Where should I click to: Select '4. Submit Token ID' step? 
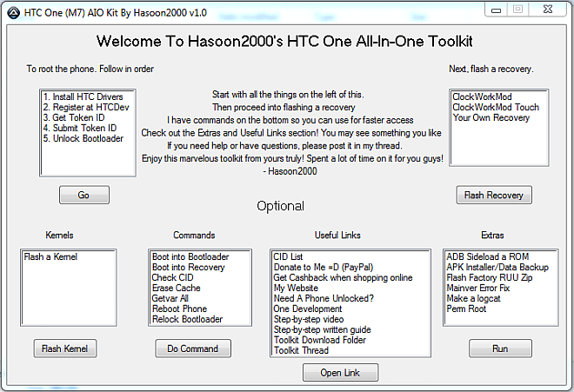pyautogui.click(x=80, y=128)
